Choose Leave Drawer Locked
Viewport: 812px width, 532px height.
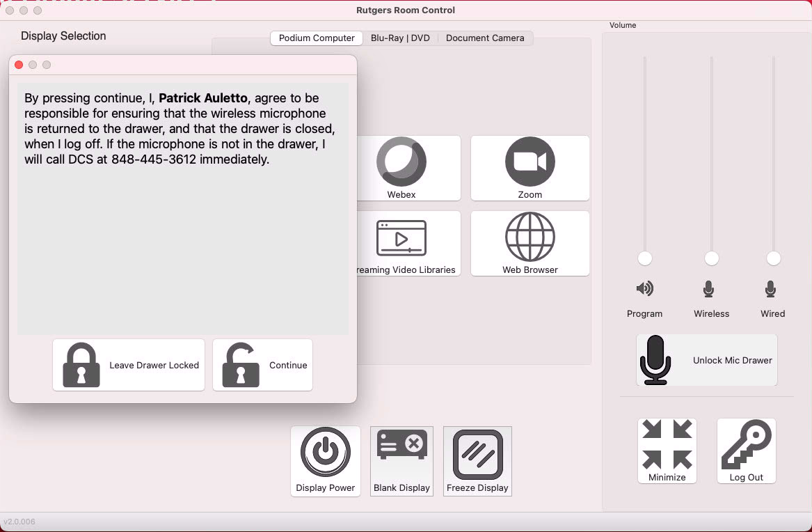coord(129,365)
